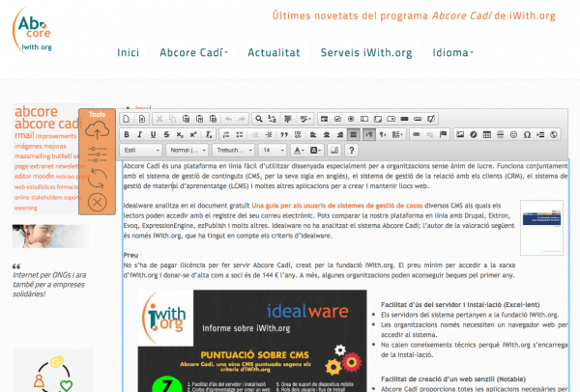Click the Select All icon
Screen dimensions: 580x392
coord(288,119)
